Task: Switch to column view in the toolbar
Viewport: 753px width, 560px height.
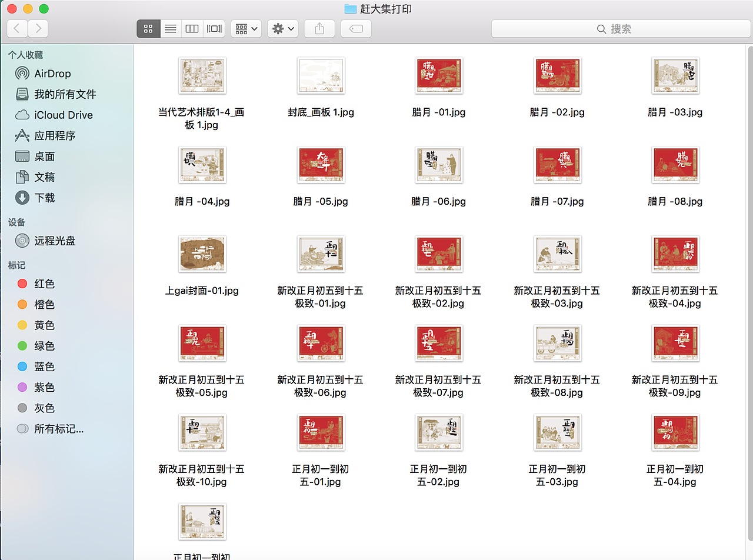Action: point(192,28)
